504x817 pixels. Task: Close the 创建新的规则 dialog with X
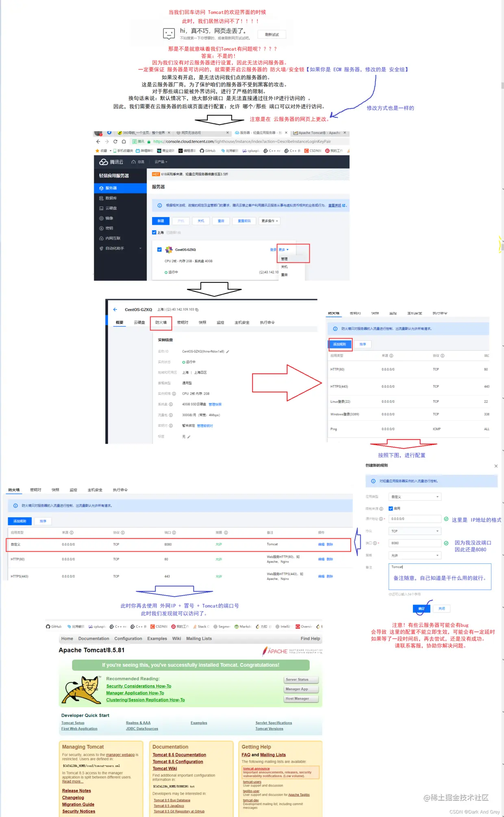(496, 466)
